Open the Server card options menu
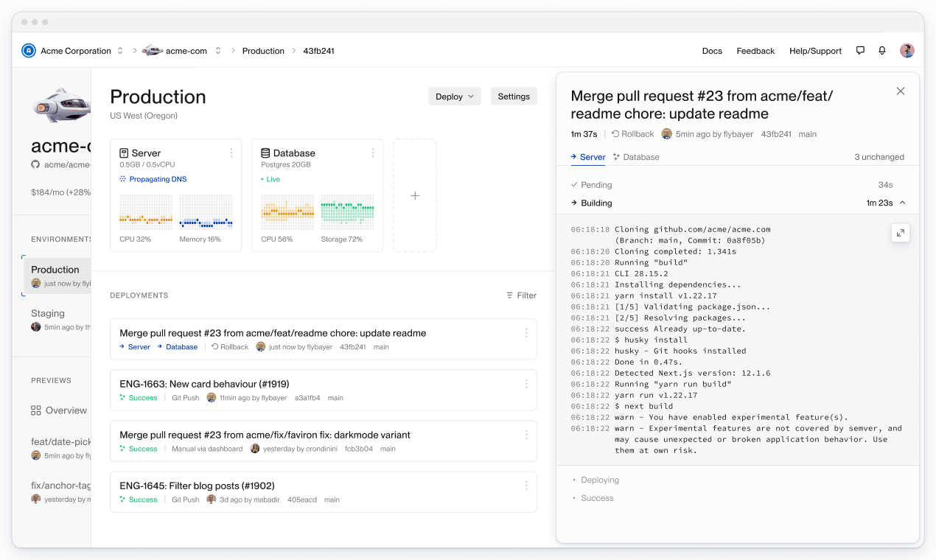Screen dimensions: 936x560 [231, 153]
